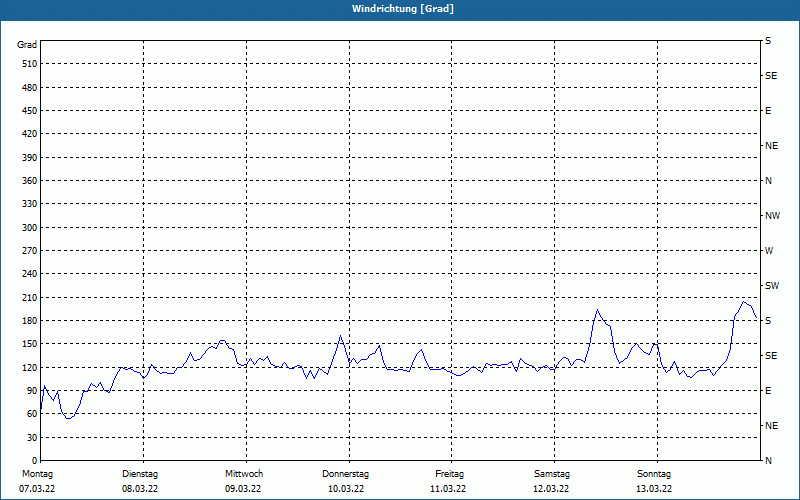The image size is (800, 500).
Task: Select the Donnerstag day label
Action: [x=345, y=474]
